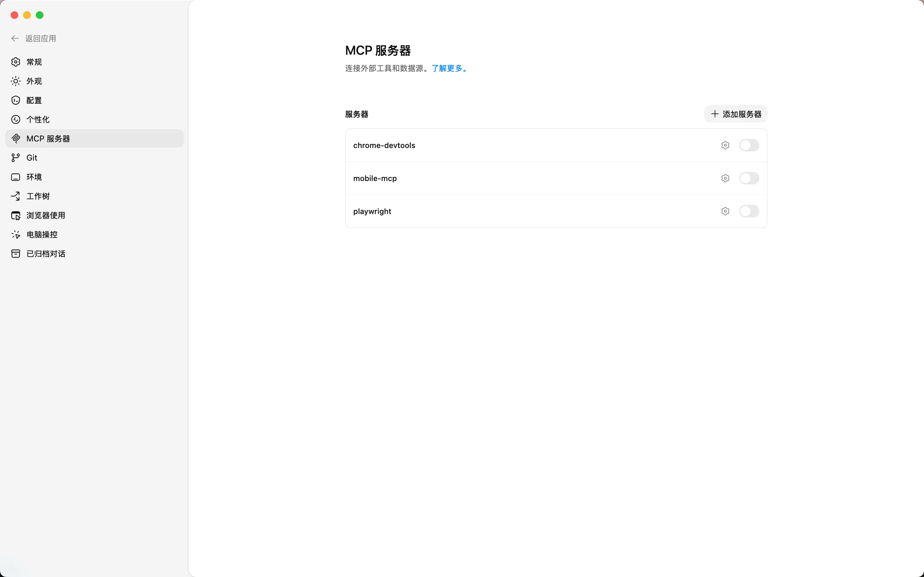Switch to the 工作树 section
This screenshot has height=577, width=924.
[x=38, y=196]
